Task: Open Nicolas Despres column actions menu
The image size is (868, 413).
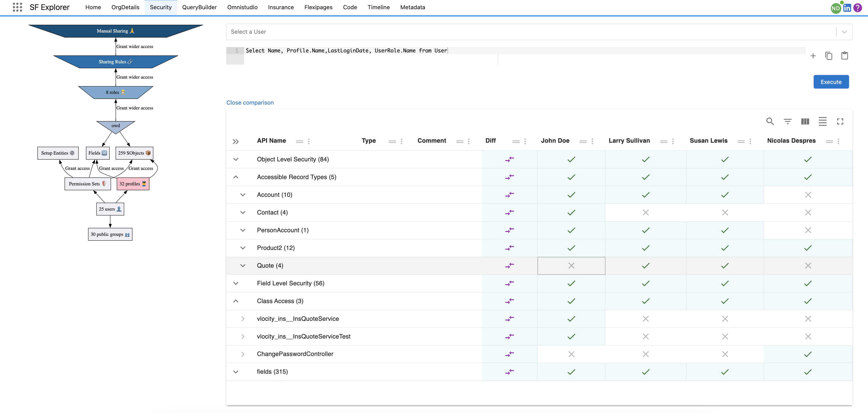Action: coord(838,141)
